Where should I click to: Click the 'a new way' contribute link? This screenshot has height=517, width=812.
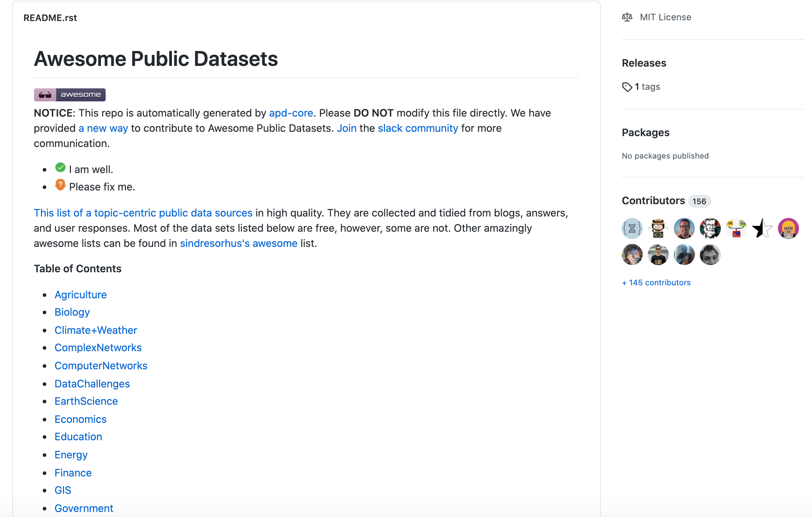[103, 128]
